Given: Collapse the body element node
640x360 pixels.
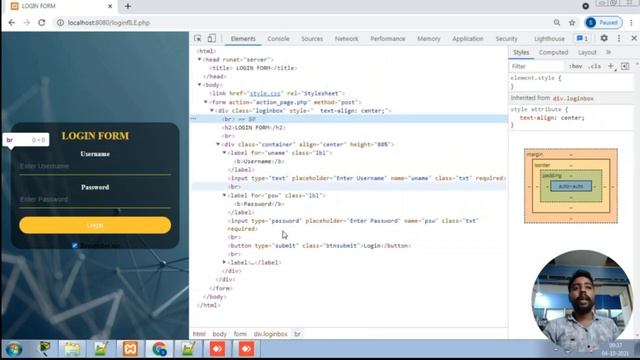Looking at the screenshot, I should pyautogui.click(x=200, y=85).
